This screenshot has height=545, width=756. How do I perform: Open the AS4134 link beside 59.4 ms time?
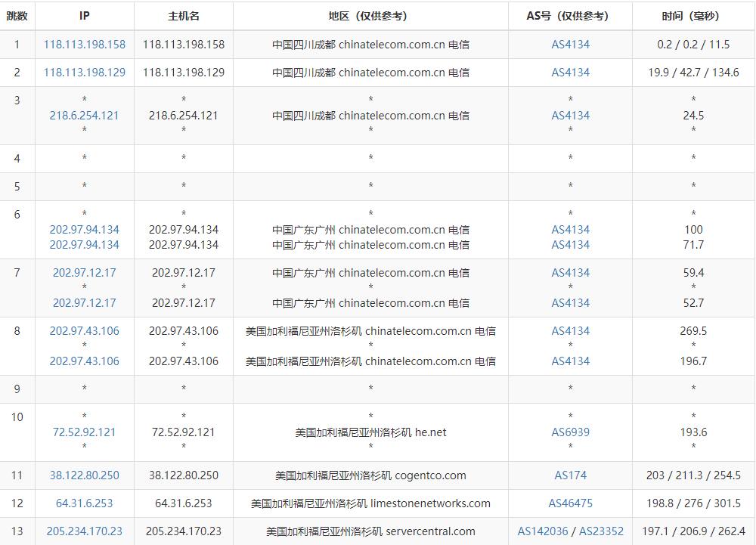pos(570,272)
